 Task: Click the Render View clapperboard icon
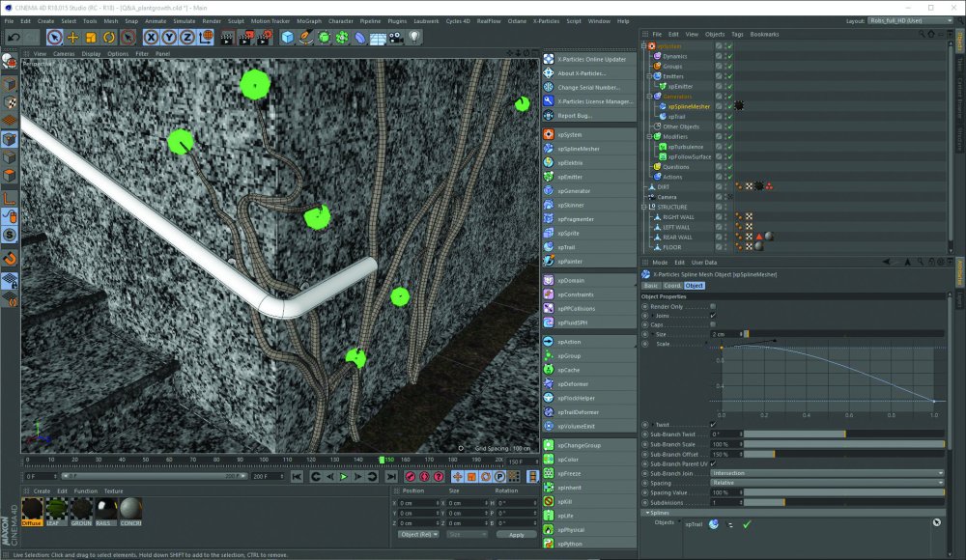point(227,38)
